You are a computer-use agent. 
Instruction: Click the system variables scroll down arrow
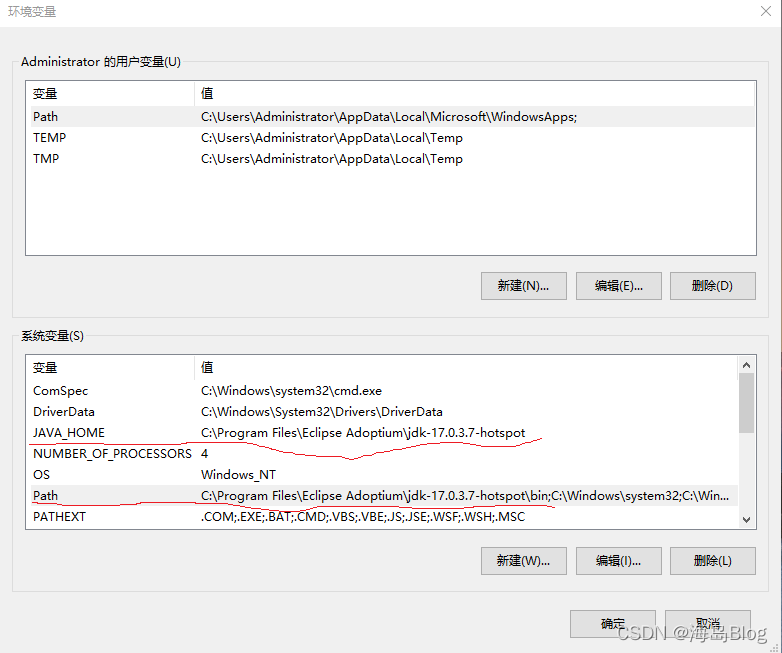(x=747, y=519)
